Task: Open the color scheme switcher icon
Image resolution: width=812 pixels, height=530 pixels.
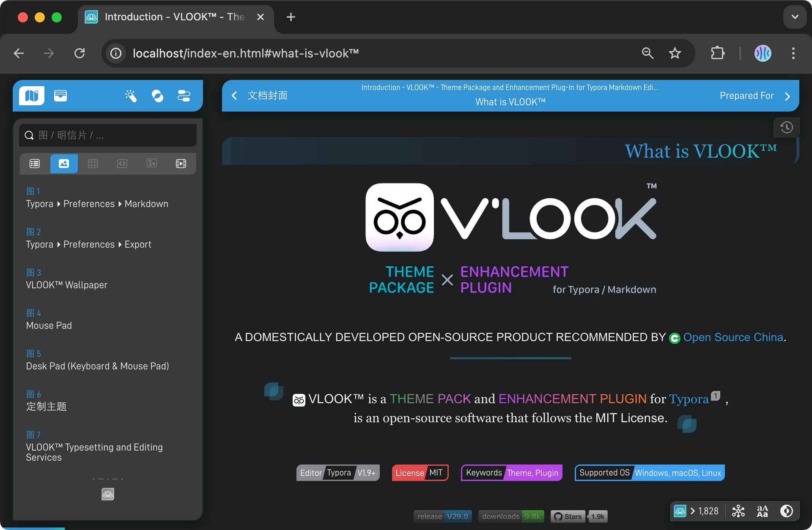Action: (x=157, y=96)
